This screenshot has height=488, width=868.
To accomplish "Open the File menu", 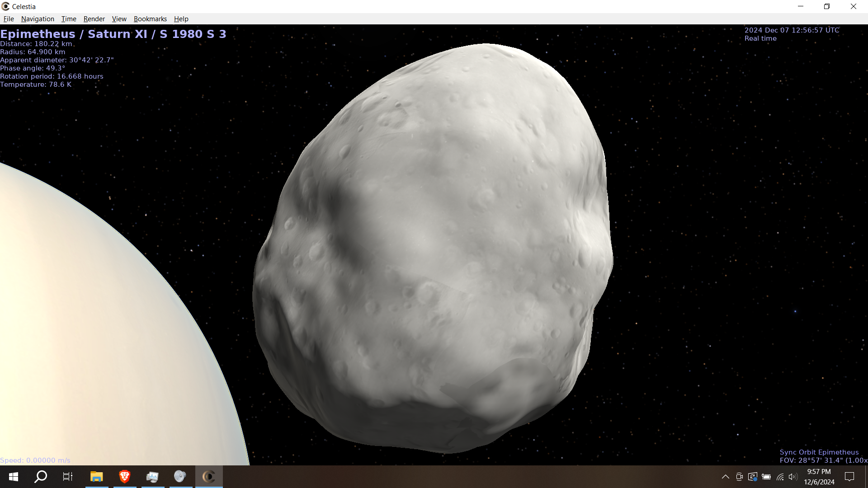I will coord(9,19).
